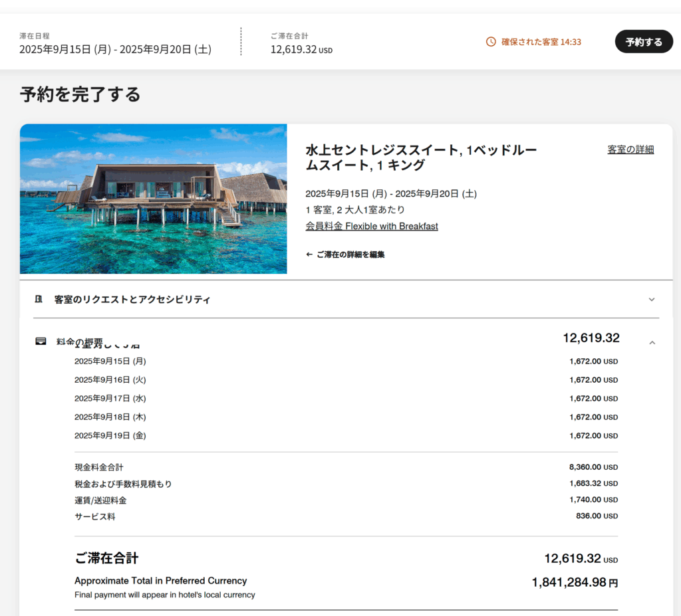Collapse the 料金の概要 section using the up chevron
The width and height of the screenshot is (681, 616).
tap(651, 342)
